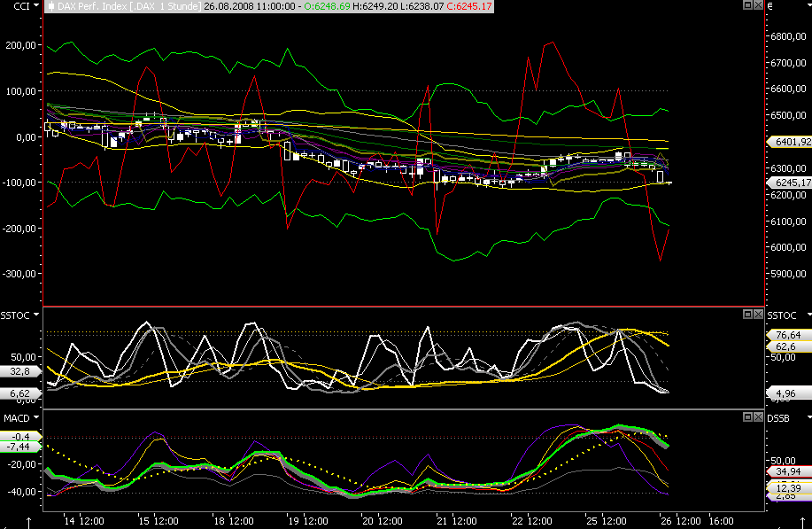Viewport: 812px width, 529px height.
Task: Close the main DAX price chart panel
Action: (759, 6)
